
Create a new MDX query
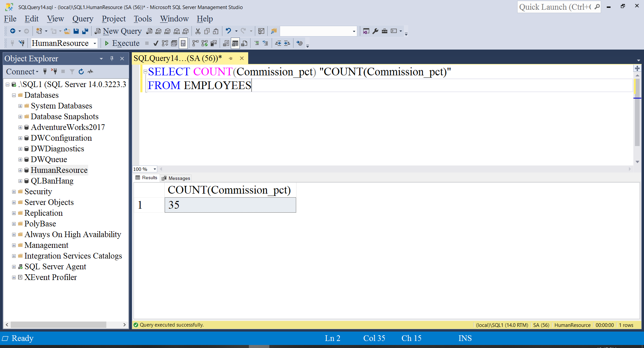pyautogui.click(x=158, y=31)
